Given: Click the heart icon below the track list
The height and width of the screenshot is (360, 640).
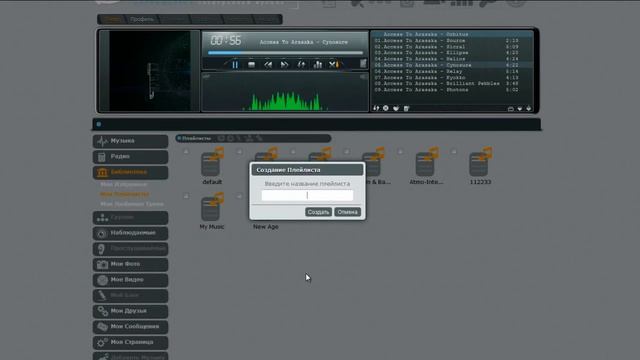Looking at the screenshot, I should point(396,109).
